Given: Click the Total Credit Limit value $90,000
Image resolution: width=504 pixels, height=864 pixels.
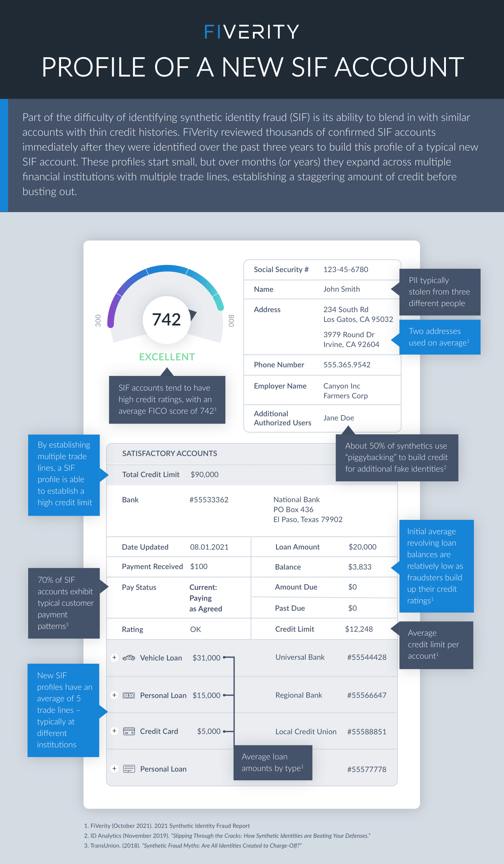Looking at the screenshot, I should [205, 474].
